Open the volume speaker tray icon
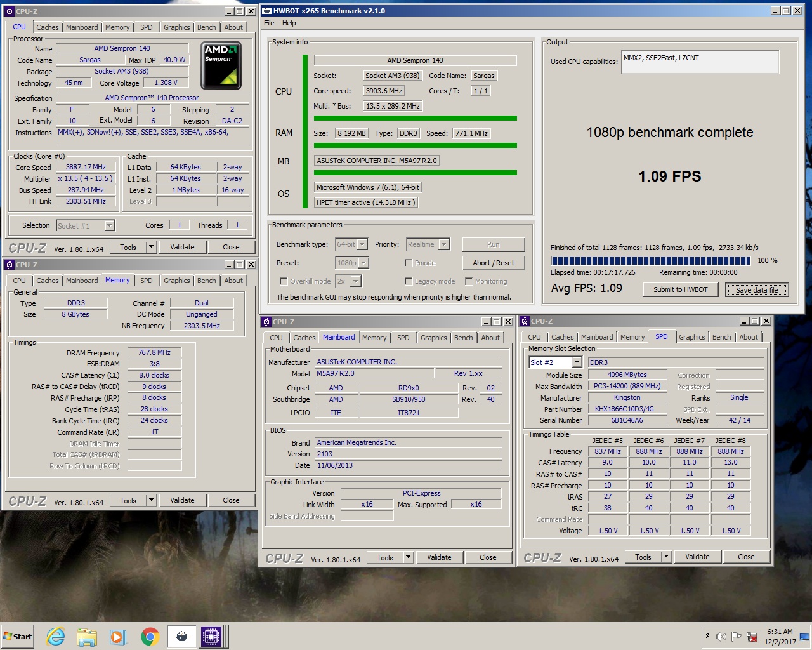This screenshot has height=650, width=812. [721, 636]
